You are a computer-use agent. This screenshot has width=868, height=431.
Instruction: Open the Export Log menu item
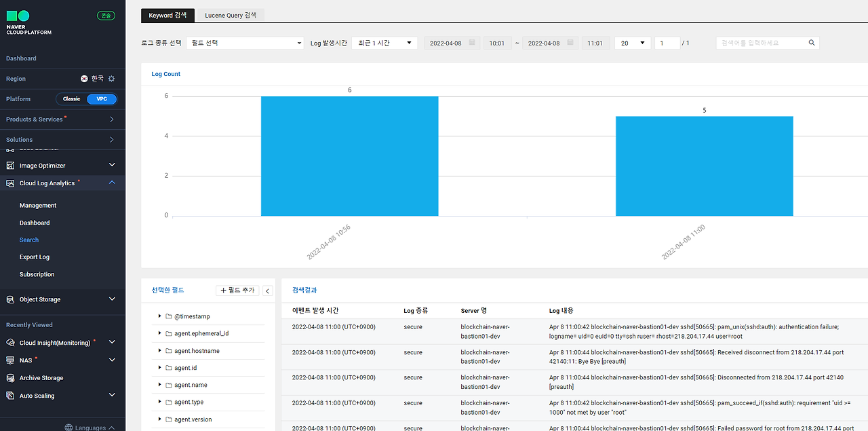click(35, 257)
